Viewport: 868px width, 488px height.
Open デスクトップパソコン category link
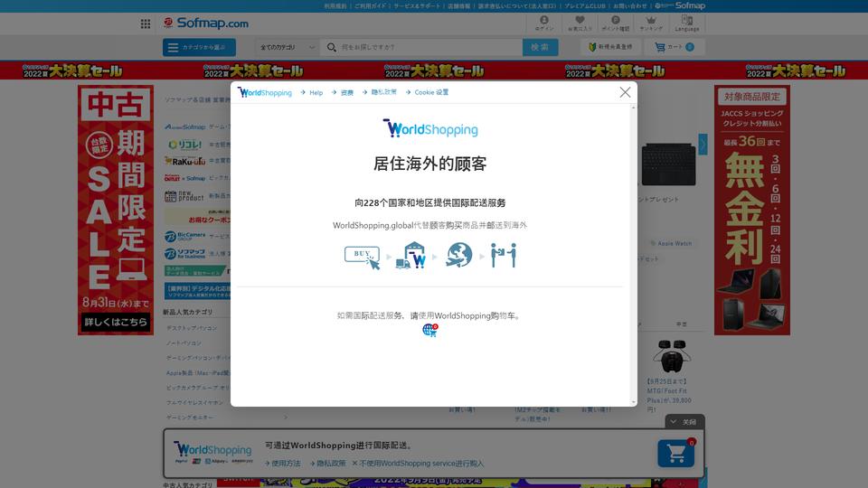click(x=192, y=328)
